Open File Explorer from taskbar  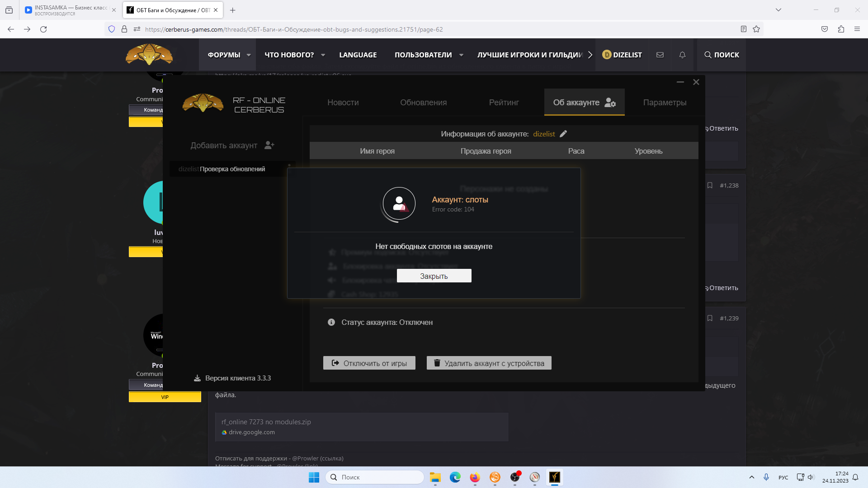[435, 478]
